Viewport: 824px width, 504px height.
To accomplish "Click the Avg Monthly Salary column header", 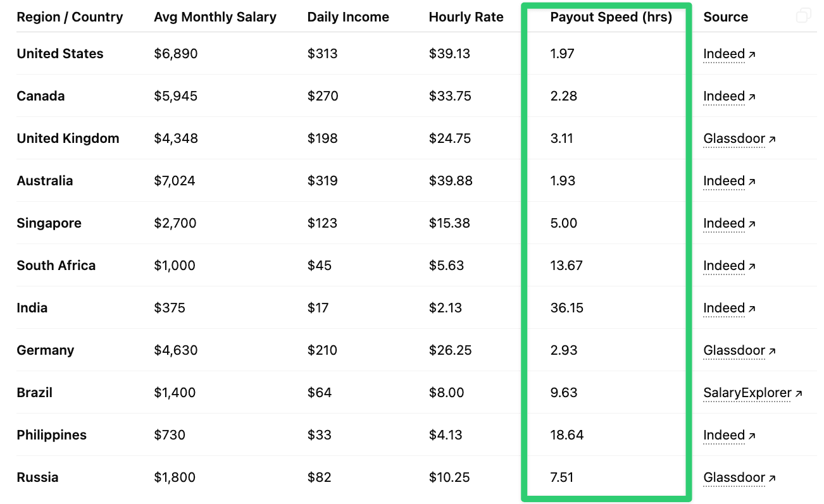I will point(215,17).
